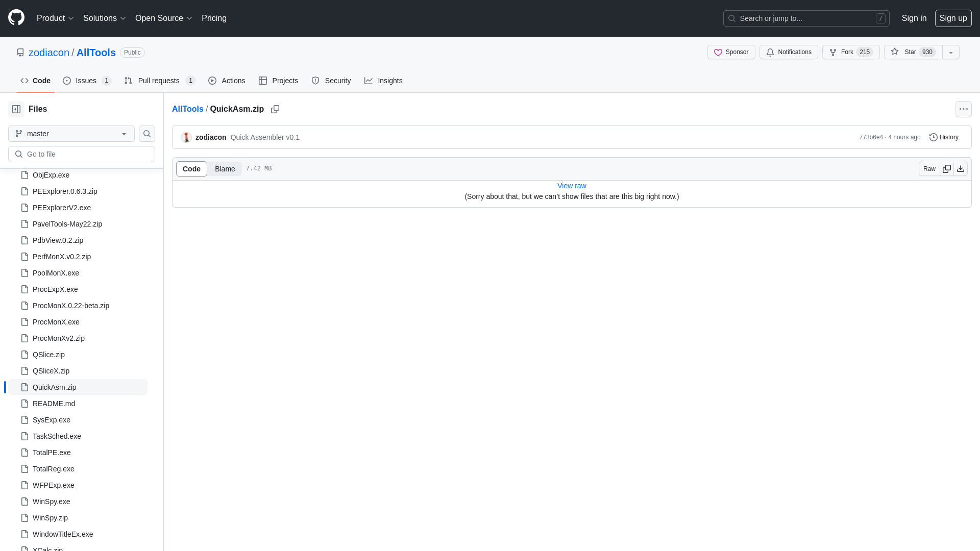Select WindowTitleEx.exe in file tree
The width and height of the screenshot is (980, 551).
(x=78, y=534)
